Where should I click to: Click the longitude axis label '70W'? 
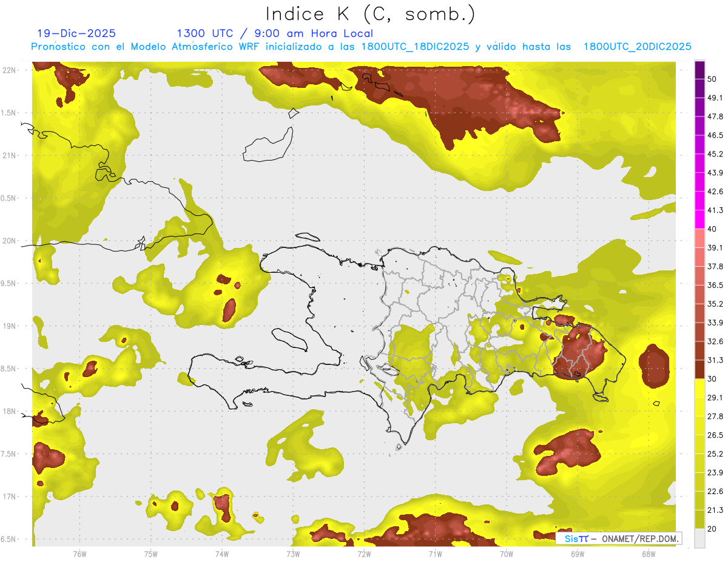[507, 554]
